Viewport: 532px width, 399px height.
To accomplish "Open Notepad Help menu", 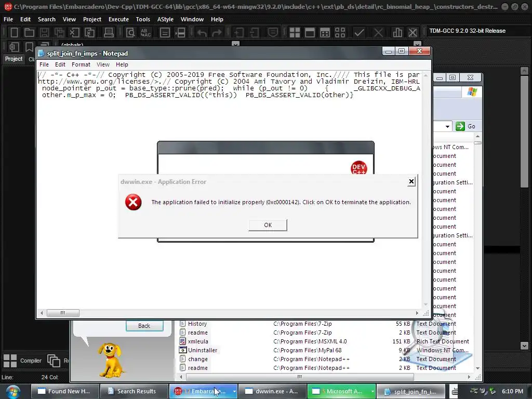I will 122,64.
